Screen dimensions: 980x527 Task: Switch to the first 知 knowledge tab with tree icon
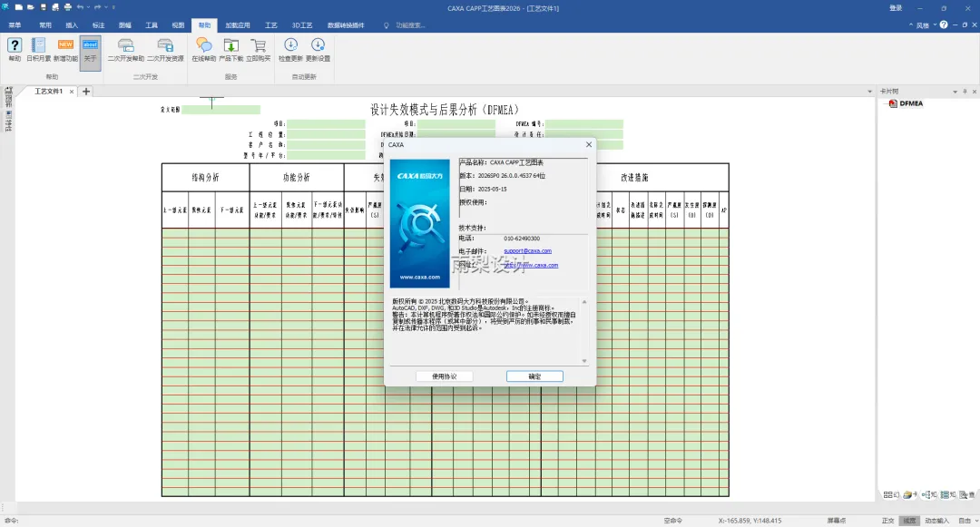pyautogui.click(x=929, y=495)
